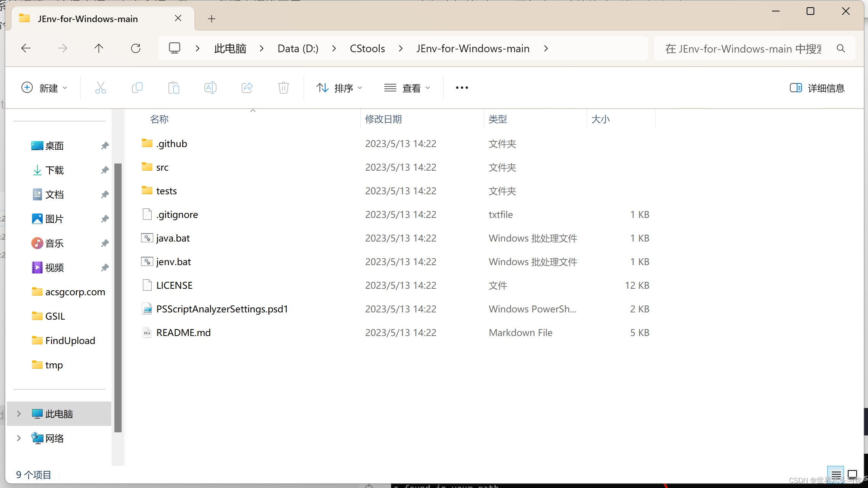868x488 pixels.
Task: Rename item using the rename icon
Action: (210, 88)
